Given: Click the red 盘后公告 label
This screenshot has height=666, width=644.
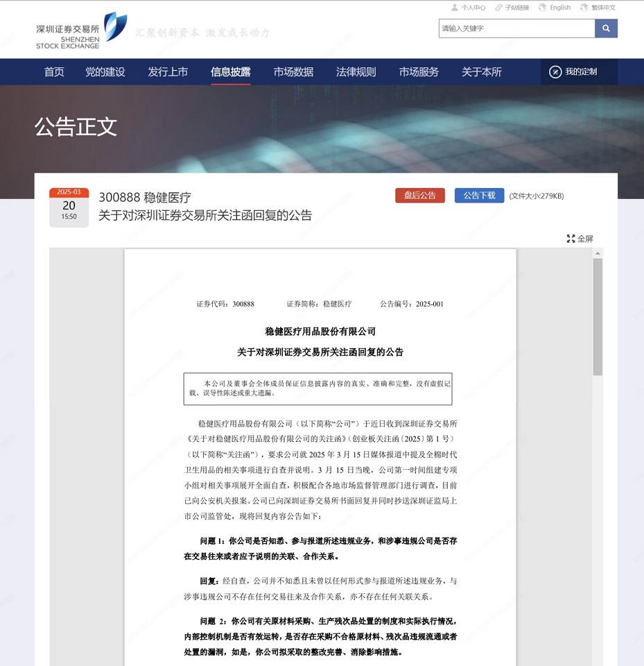Looking at the screenshot, I should (419, 195).
